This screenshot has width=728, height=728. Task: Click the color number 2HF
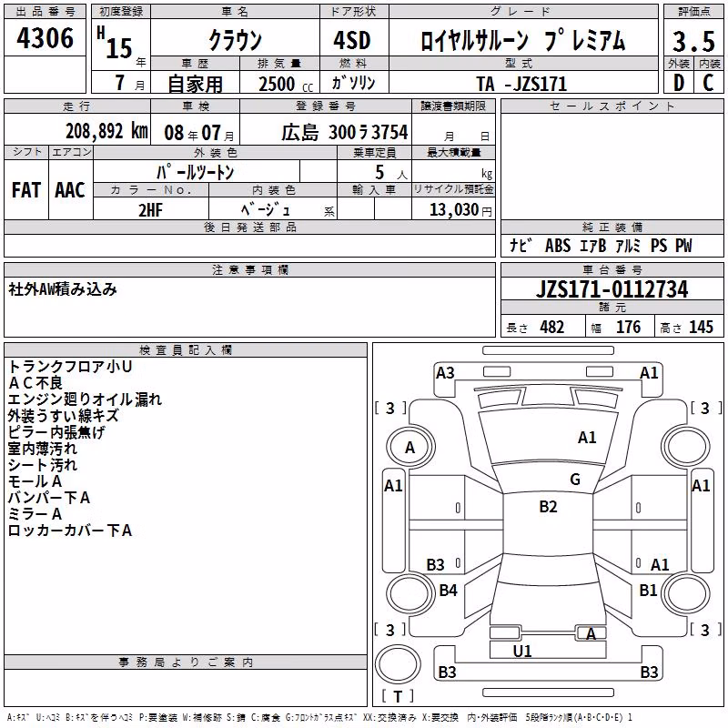(x=150, y=210)
